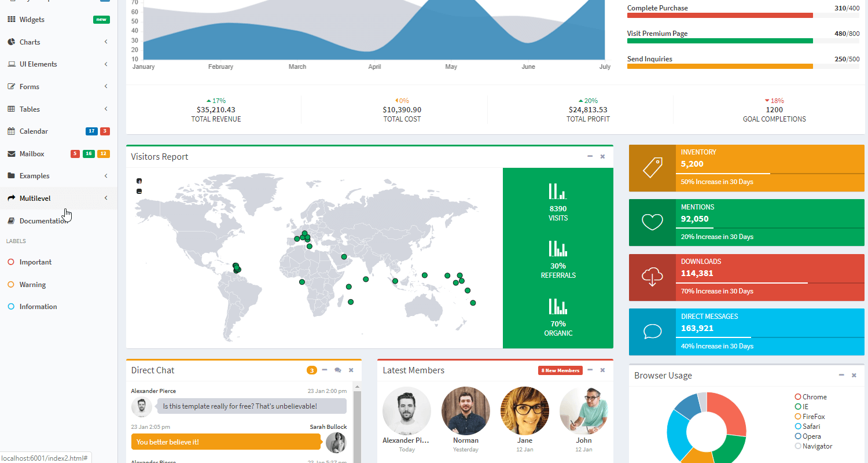868x463 pixels.
Task: Close the Direct Chat box
Action: 351,370
